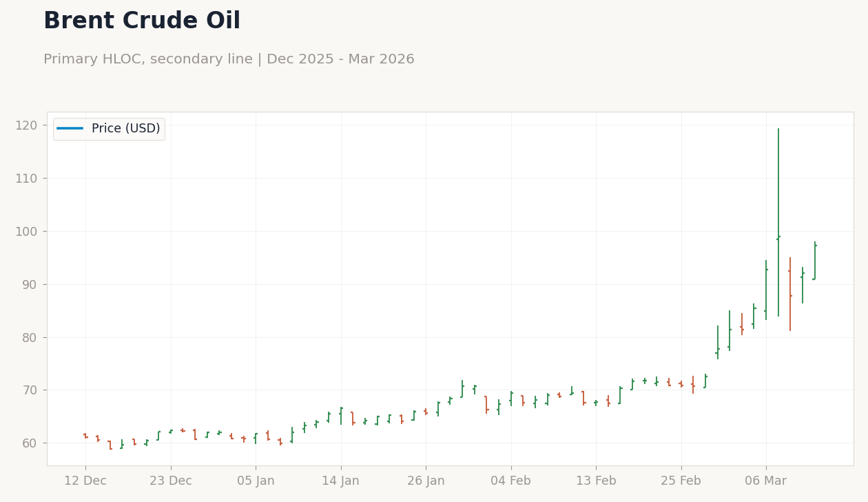
Task: Click the blue line icon in the legend
Action: (71, 128)
